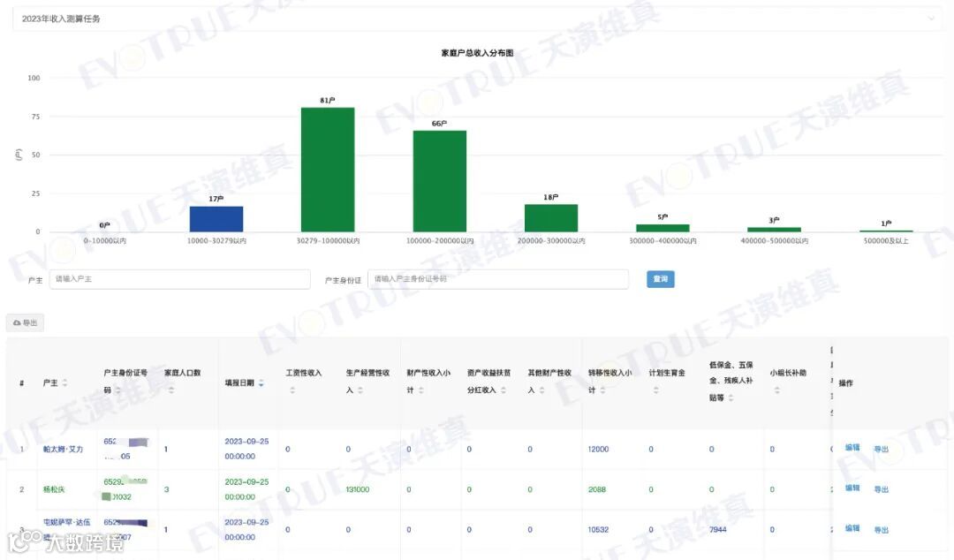Sort by 家庭人口数 column sort icon

[x=171, y=390]
